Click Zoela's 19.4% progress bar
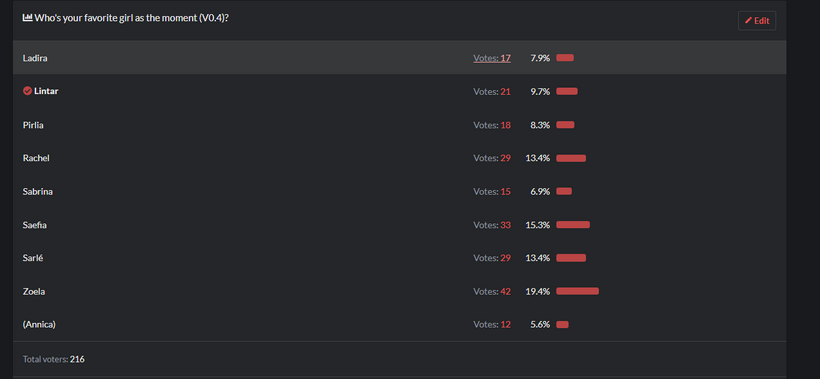820x379 pixels. coord(577,291)
